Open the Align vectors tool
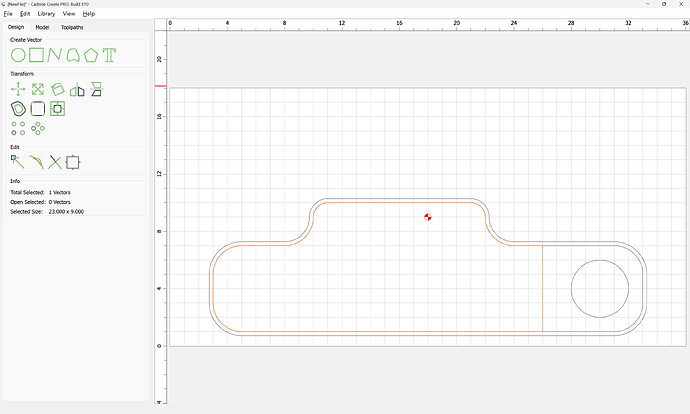Viewport: 690px width, 414px height. tap(96, 89)
